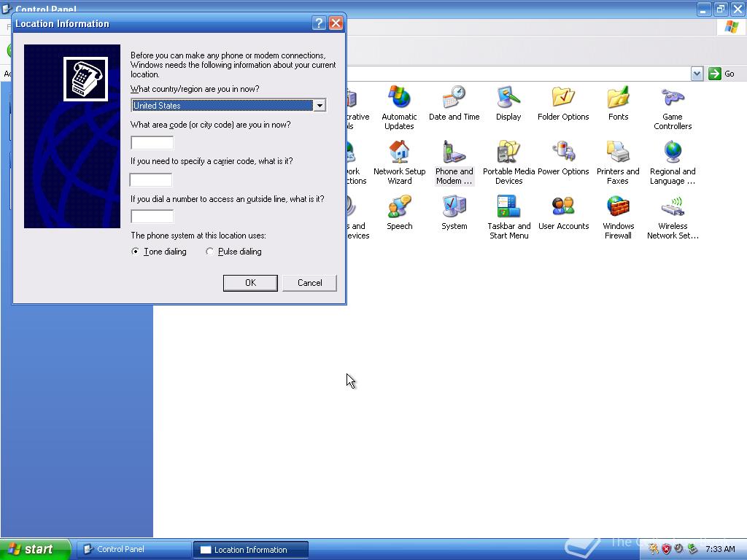Cancel the Location Information dialog

pos(309,283)
